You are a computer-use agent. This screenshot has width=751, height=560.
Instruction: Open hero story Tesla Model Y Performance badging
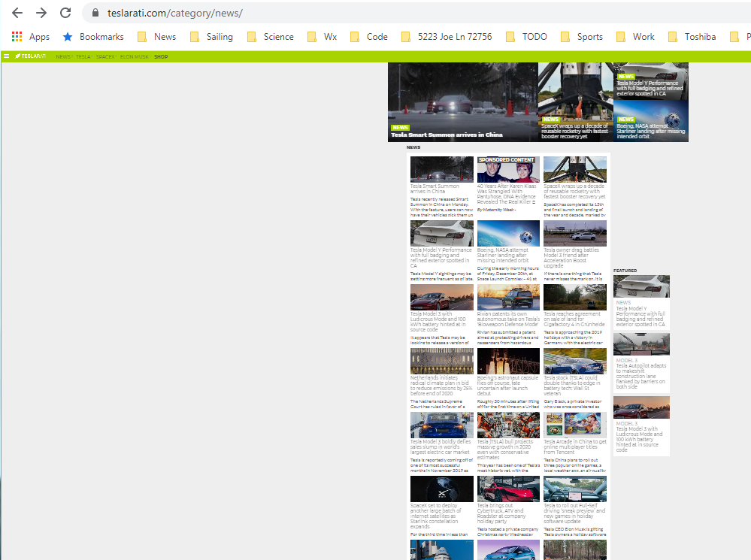pos(650,89)
